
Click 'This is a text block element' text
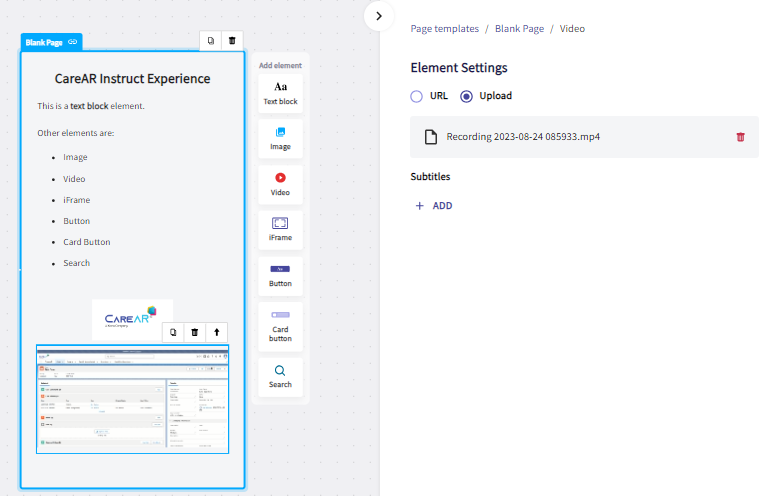[x=91, y=106]
